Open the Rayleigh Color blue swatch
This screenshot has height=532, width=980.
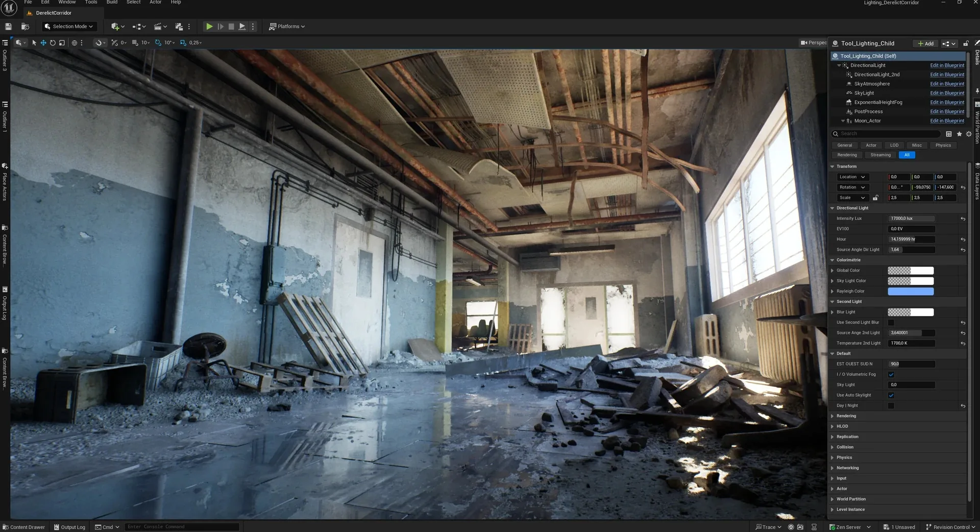pyautogui.click(x=911, y=292)
